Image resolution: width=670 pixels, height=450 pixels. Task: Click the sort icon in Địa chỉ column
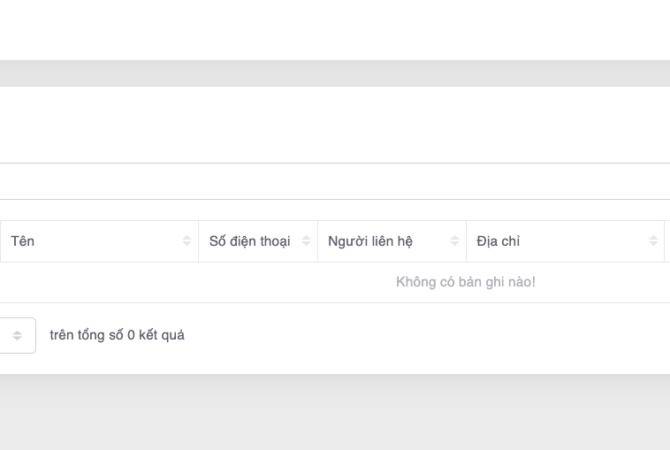(x=651, y=242)
